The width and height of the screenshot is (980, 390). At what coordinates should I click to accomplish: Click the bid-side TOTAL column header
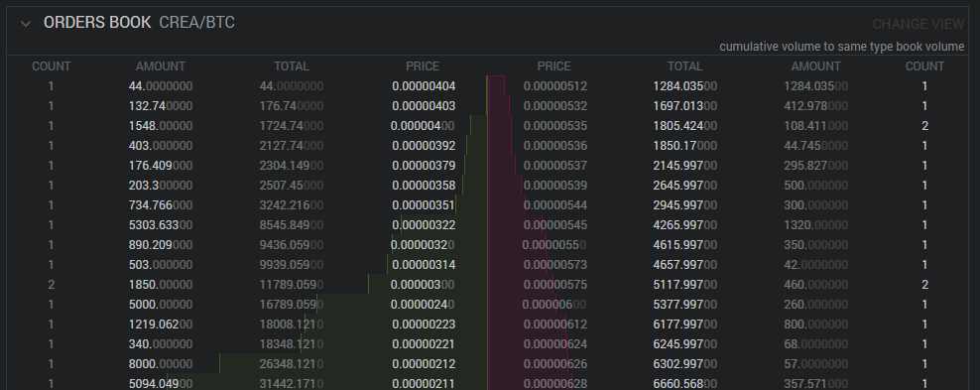coord(292,66)
